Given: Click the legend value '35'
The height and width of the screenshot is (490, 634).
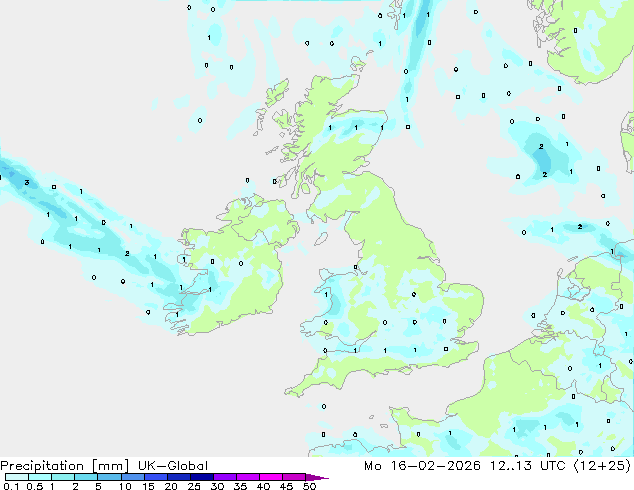Looking at the screenshot, I should click(x=240, y=486).
